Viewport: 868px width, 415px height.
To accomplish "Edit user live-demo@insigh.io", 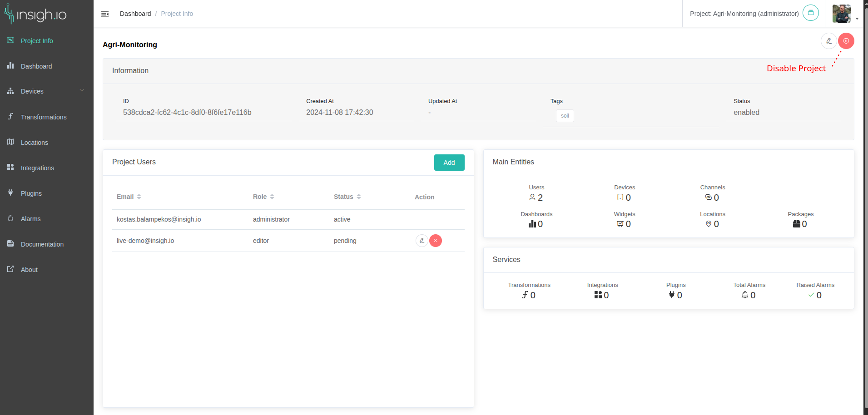I will [422, 241].
